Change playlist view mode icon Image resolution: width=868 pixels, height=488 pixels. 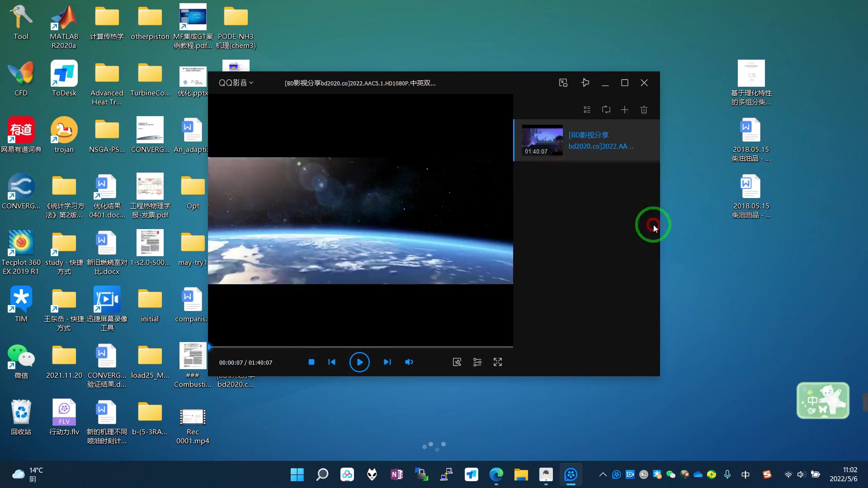[587, 110]
